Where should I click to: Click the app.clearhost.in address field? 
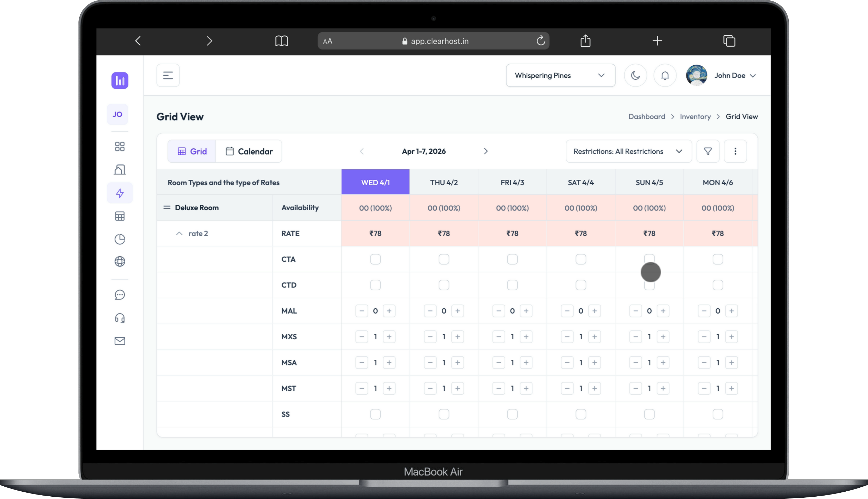click(x=433, y=41)
